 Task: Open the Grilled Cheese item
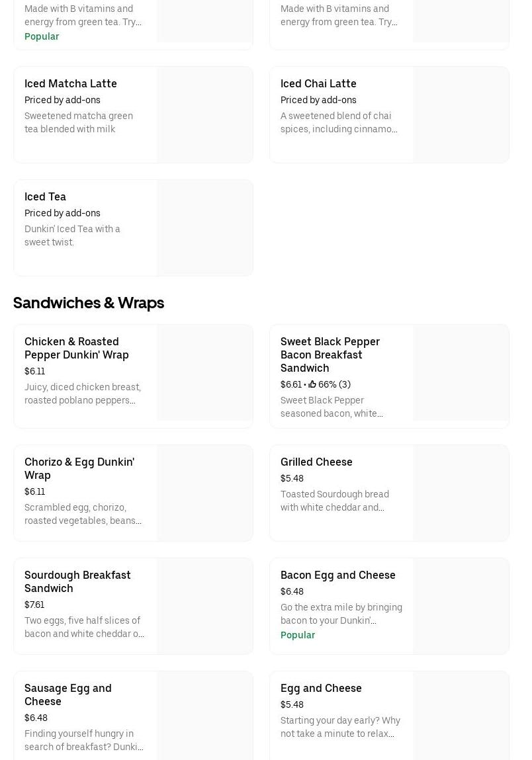tap(316, 462)
